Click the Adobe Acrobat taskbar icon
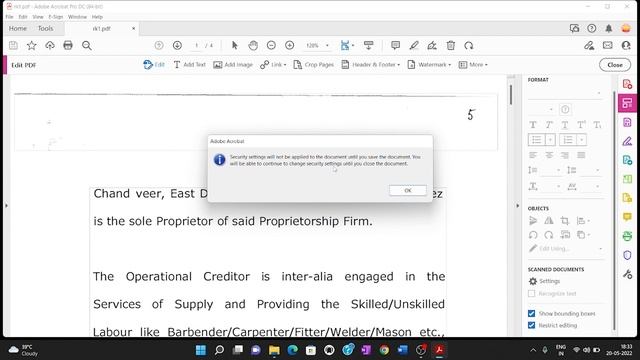Image resolution: width=640 pixels, height=360 pixels. [439, 350]
